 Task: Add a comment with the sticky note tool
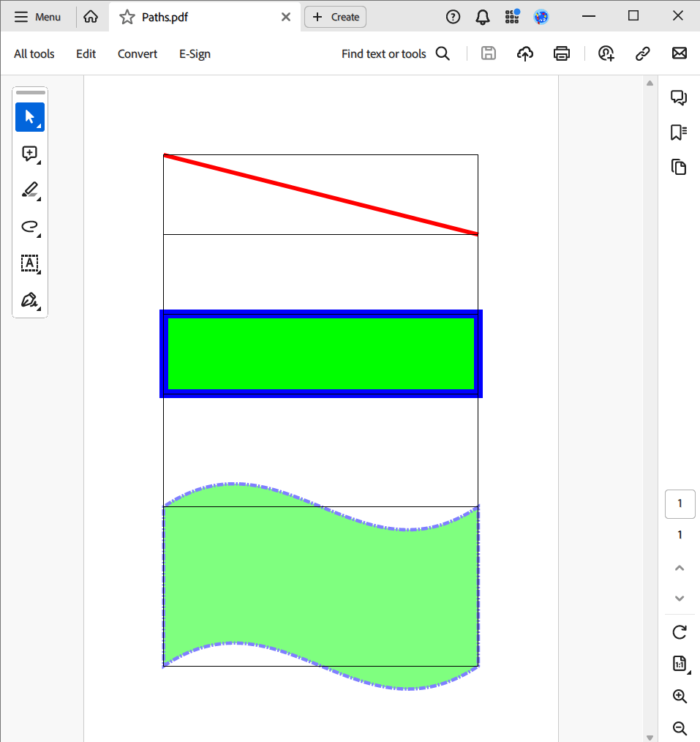click(x=30, y=154)
